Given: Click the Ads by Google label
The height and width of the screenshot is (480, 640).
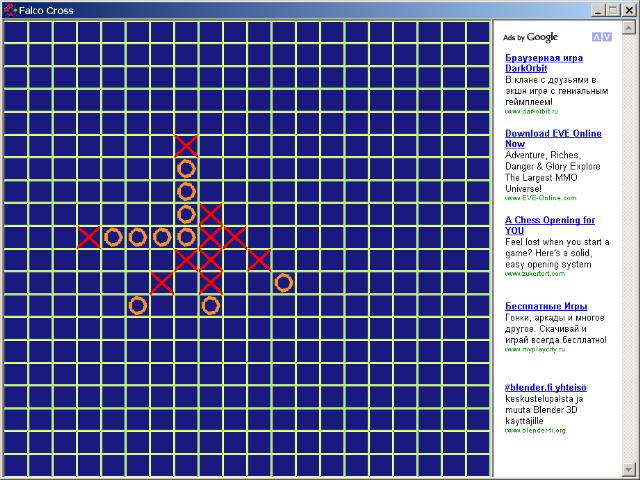Looking at the screenshot, I should [x=530, y=38].
